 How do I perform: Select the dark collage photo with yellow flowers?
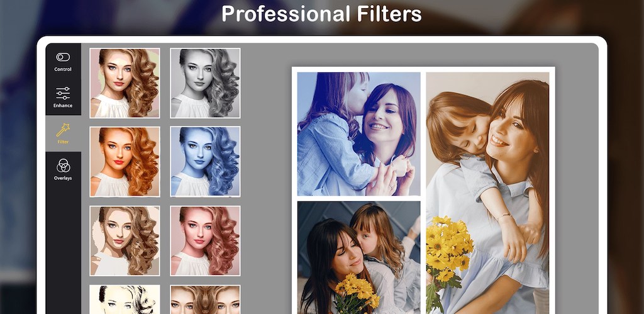coord(358,257)
